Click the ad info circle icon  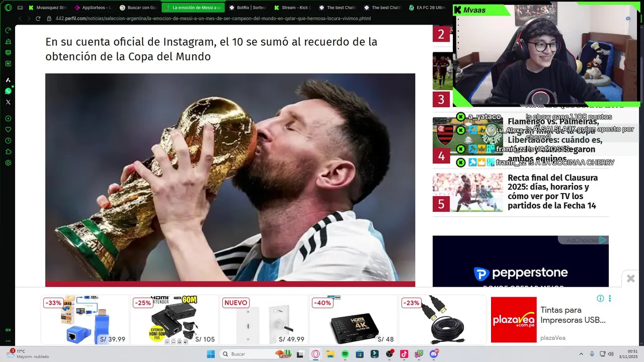[600, 299]
